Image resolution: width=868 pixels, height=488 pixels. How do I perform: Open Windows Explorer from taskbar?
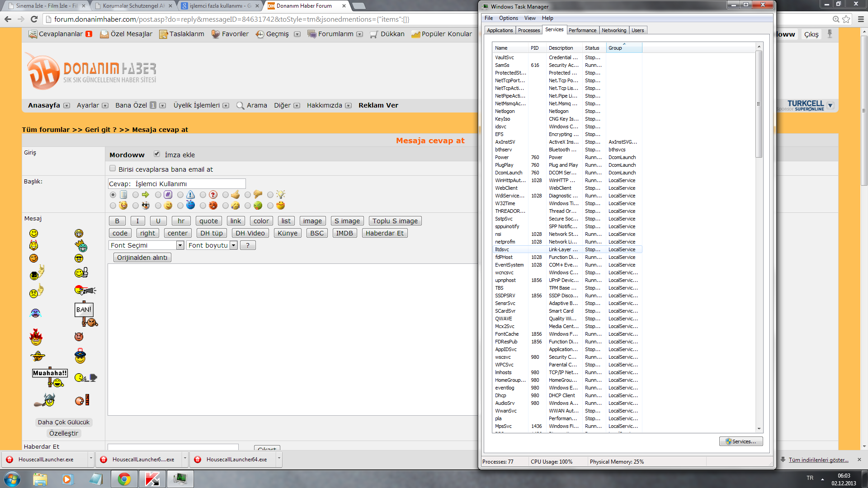tap(40, 479)
